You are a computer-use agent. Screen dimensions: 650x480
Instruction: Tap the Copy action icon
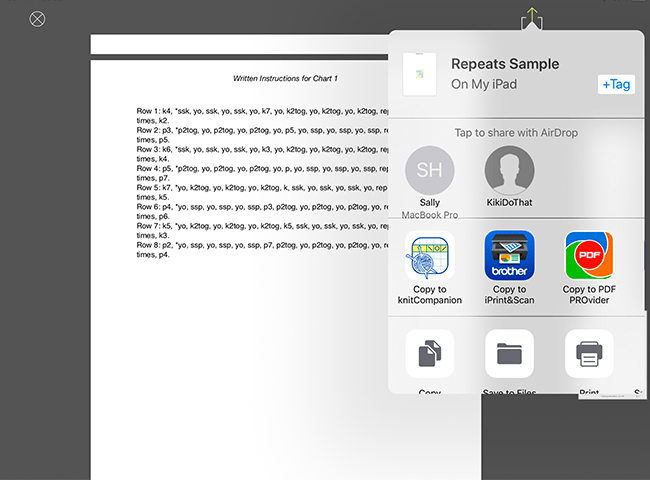(429, 354)
